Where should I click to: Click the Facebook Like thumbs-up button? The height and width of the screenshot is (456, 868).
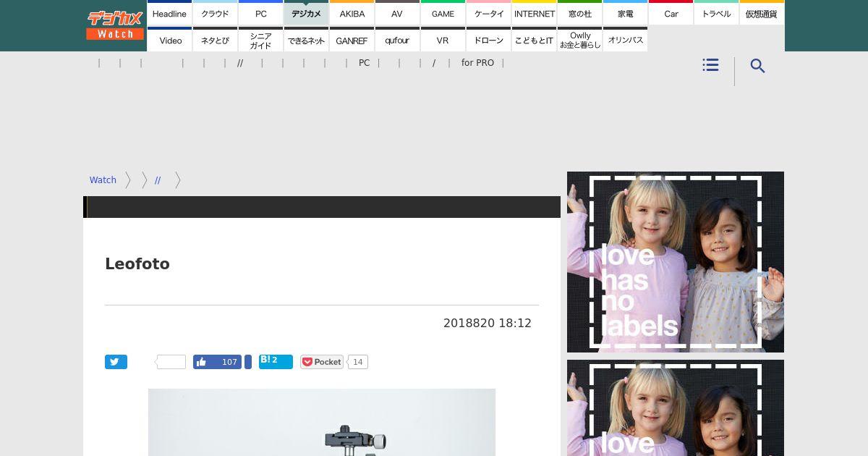[217, 362]
